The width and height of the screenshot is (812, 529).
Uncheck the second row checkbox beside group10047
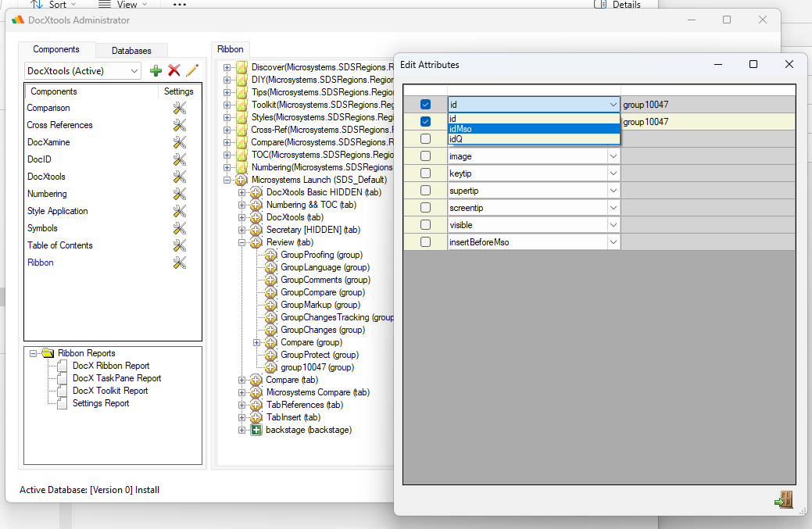pos(426,122)
